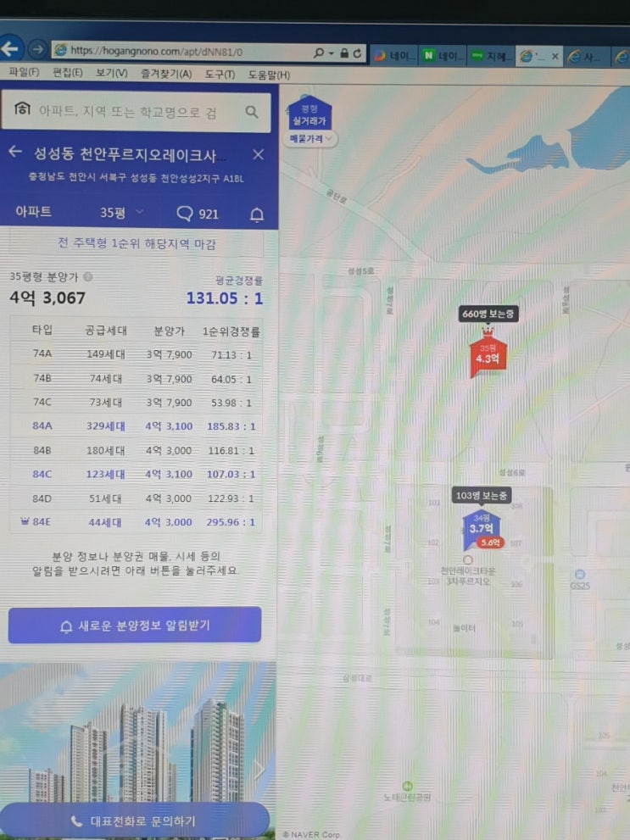Select the 74C type row
Screen dimensions: 630x840
point(136,402)
